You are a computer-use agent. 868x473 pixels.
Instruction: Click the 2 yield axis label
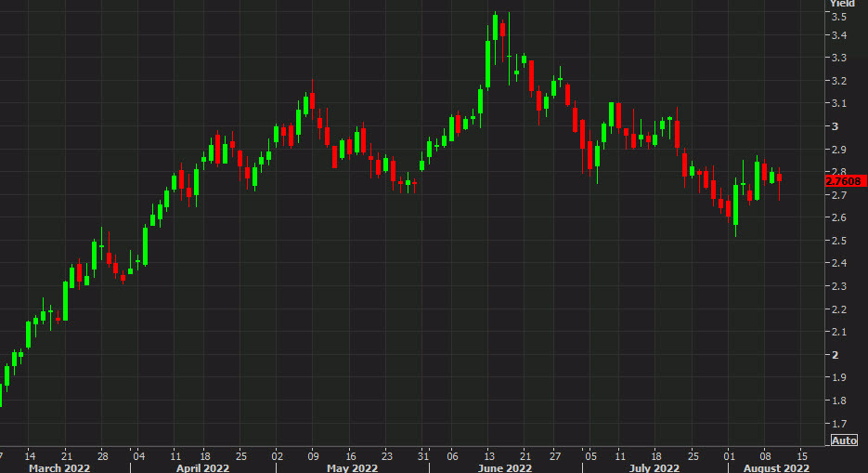pos(836,354)
